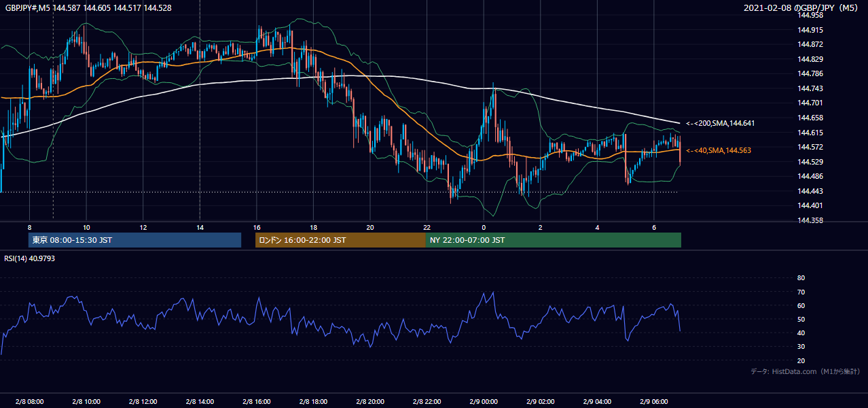Click the 144.701 price axis label
Image resolution: width=868 pixels, height=408 pixels.
click(x=811, y=103)
